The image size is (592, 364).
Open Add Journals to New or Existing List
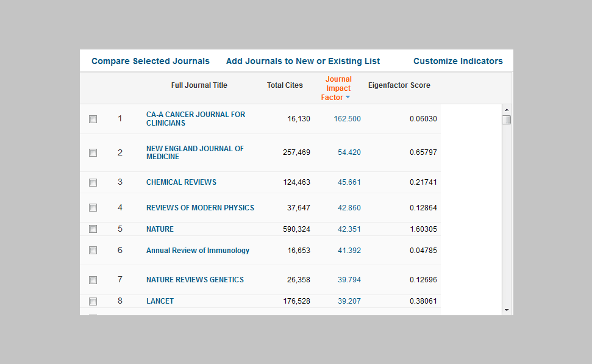(303, 61)
